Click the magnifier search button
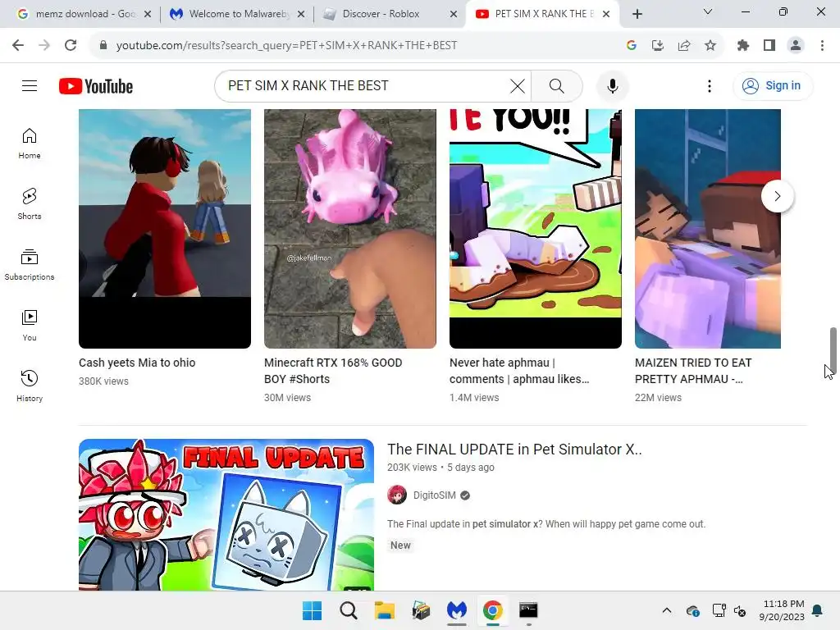This screenshot has height=630, width=840. (557, 85)
